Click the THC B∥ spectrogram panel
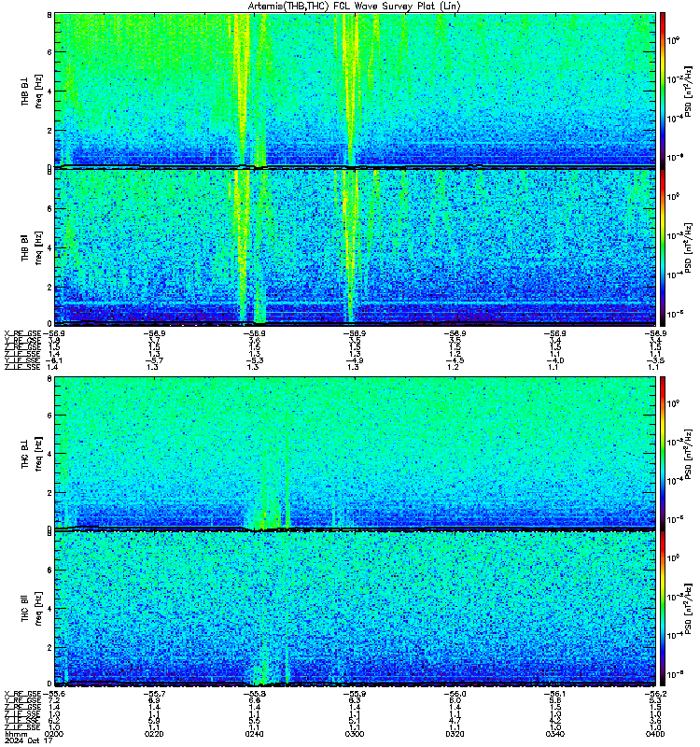Image resolution: width=700 pixels, height=747 pixels. coord(355,609)
